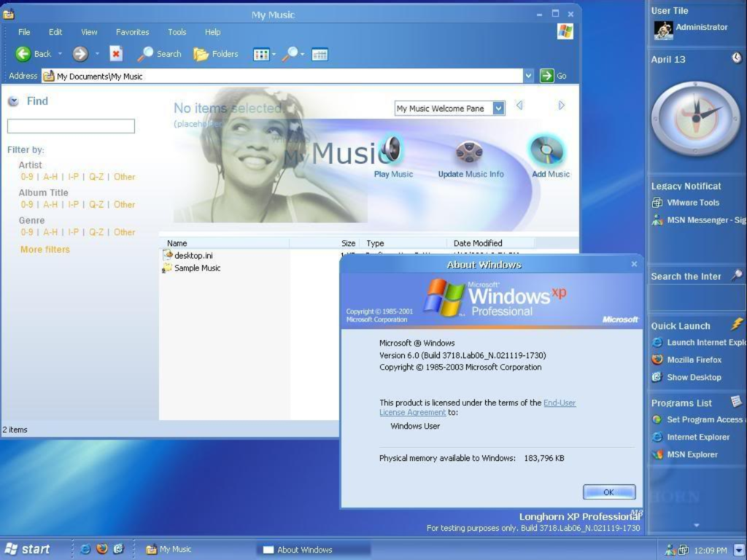This screenshot has width=747, height=560.
Task: Collapse the Find panel chevron
Action: [x=13, y=101]
